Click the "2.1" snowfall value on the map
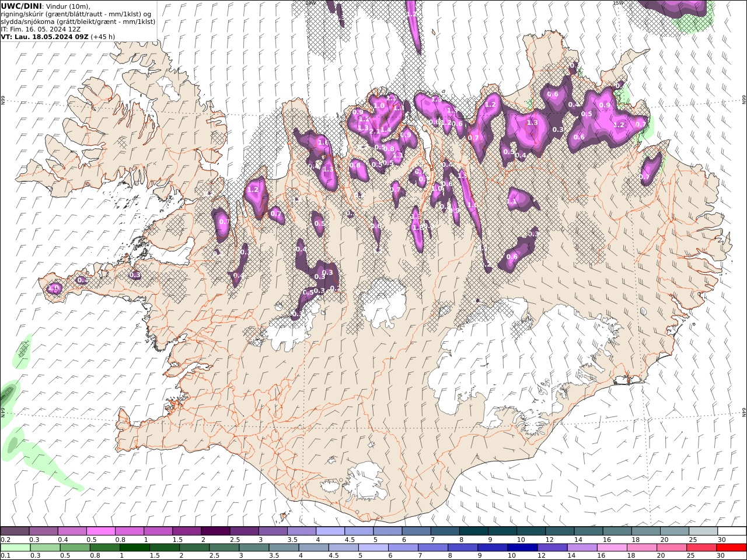 pyautogui.click(x=374, y=131)
